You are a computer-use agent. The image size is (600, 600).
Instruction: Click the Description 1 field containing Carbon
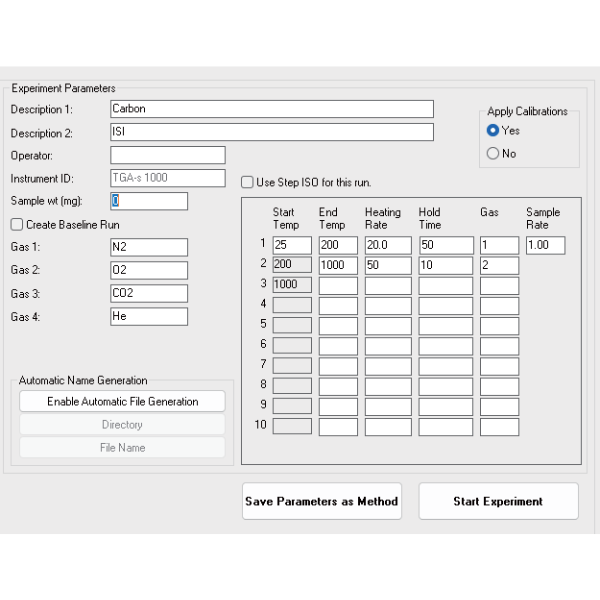point(271,109)
